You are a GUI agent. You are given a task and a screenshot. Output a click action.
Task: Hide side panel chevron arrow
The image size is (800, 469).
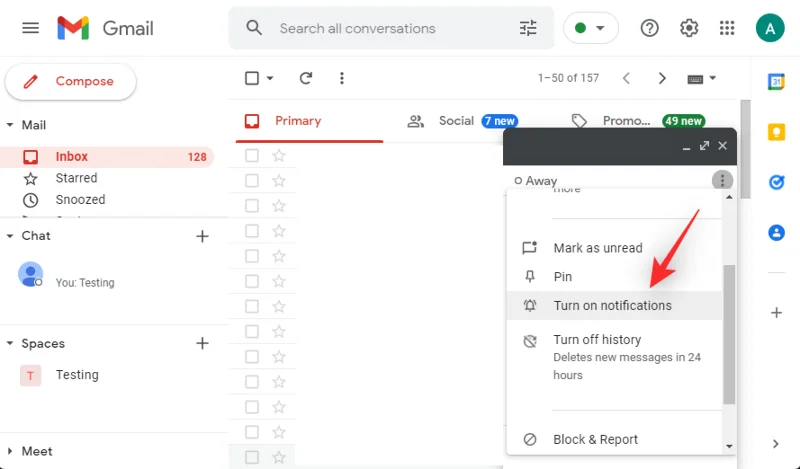pyautogui.click(x=776, y=444)
